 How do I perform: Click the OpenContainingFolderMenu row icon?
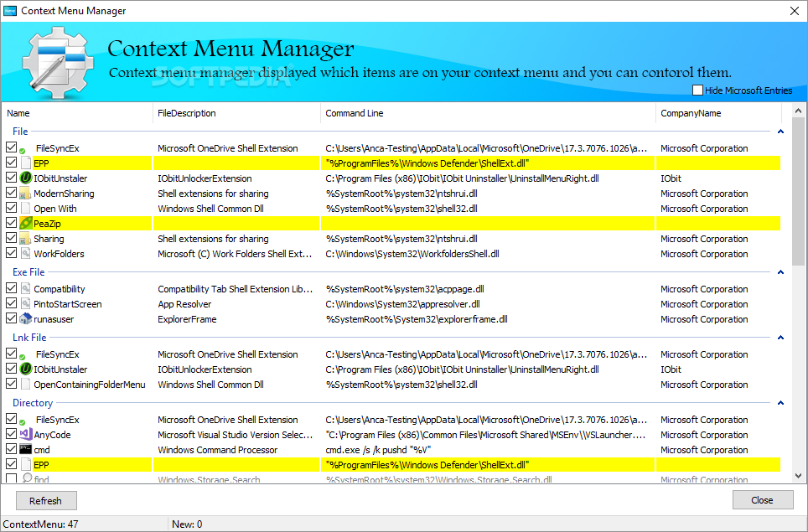point(26,385)
